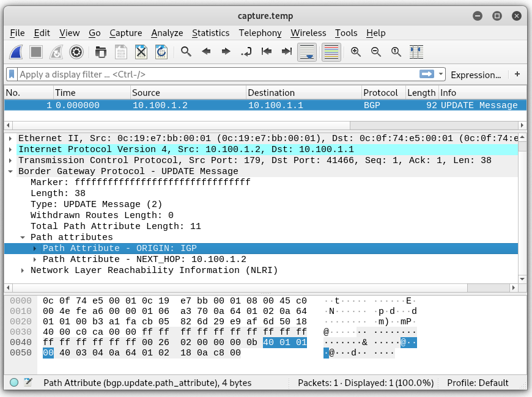This screenshot has width=532, height=397.
Task: Click the Expression... button
Action: tap(475, 75)
